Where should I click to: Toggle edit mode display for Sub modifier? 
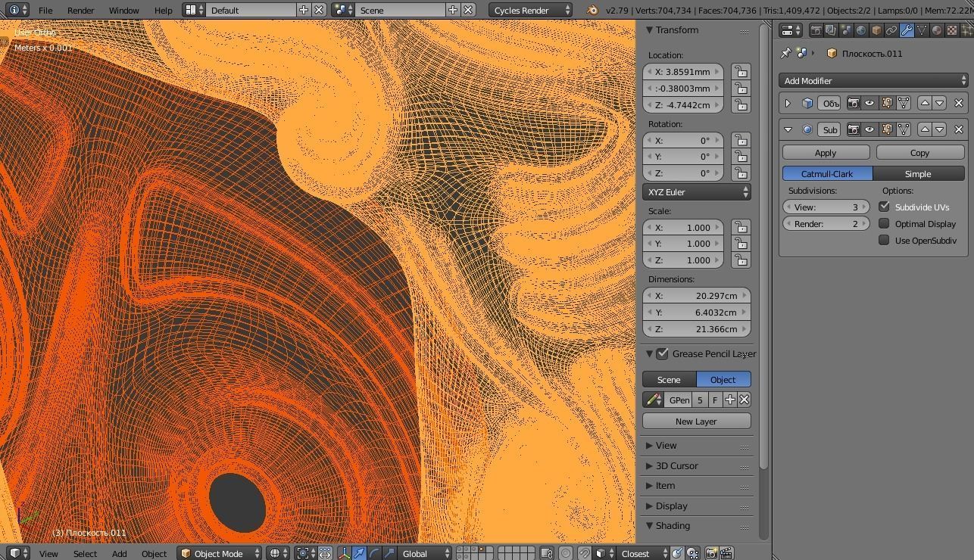[886, 129]
